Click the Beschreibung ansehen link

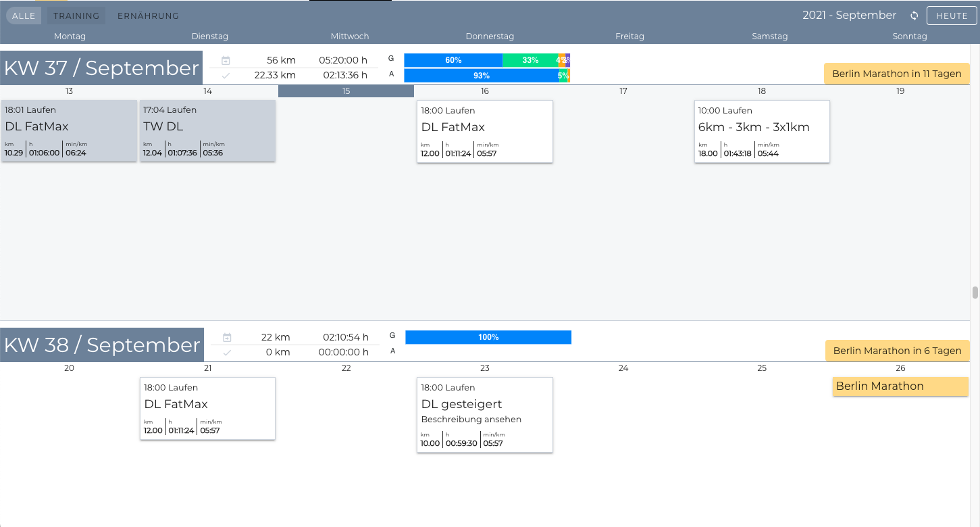(471, 419)
